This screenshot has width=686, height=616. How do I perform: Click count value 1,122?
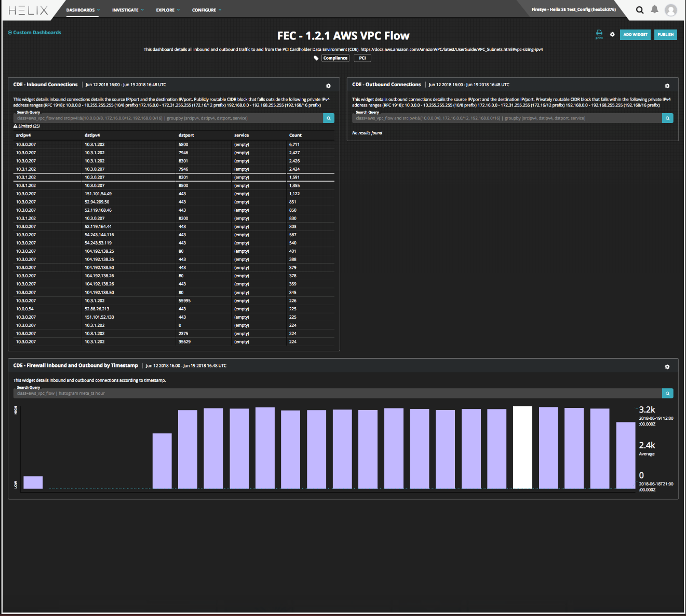294,194
